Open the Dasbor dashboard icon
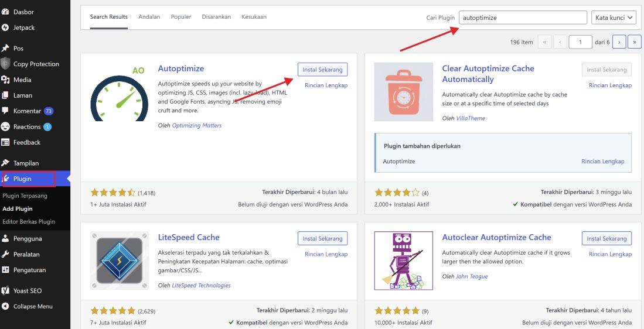 point(5,12)
